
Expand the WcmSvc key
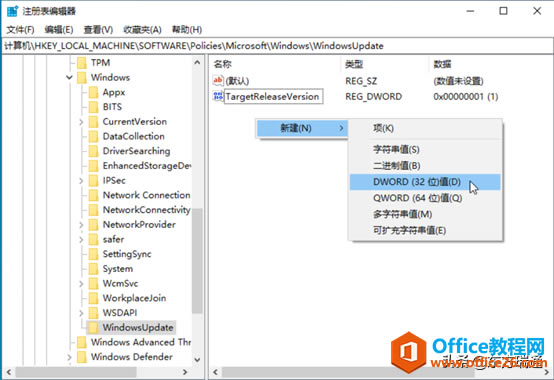tap(81, 284)
